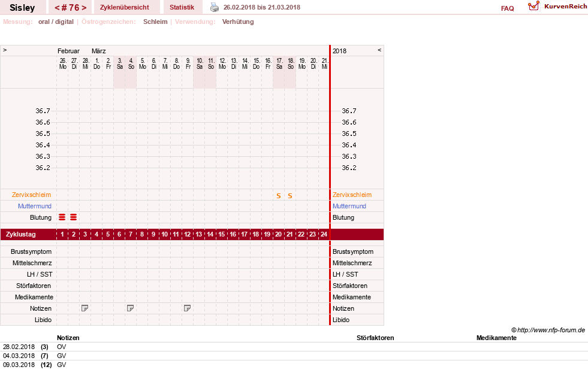Select cycle day 24 in the Zyklustag row
The width and height of the screenshot is (588, 385).
pyautogui.click(x=324, y=235)
